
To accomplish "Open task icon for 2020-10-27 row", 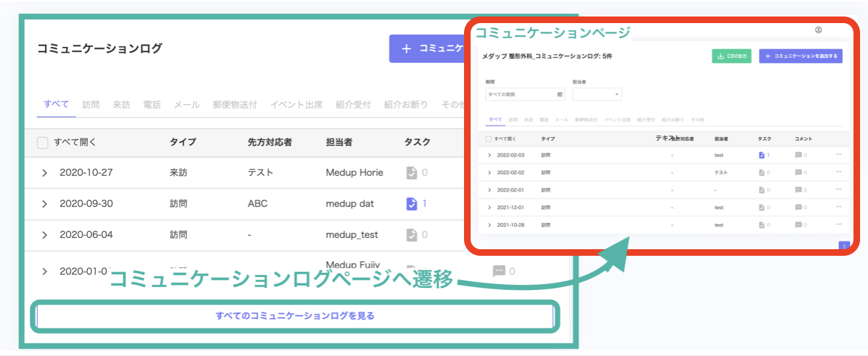I will [x=412, y=172].
